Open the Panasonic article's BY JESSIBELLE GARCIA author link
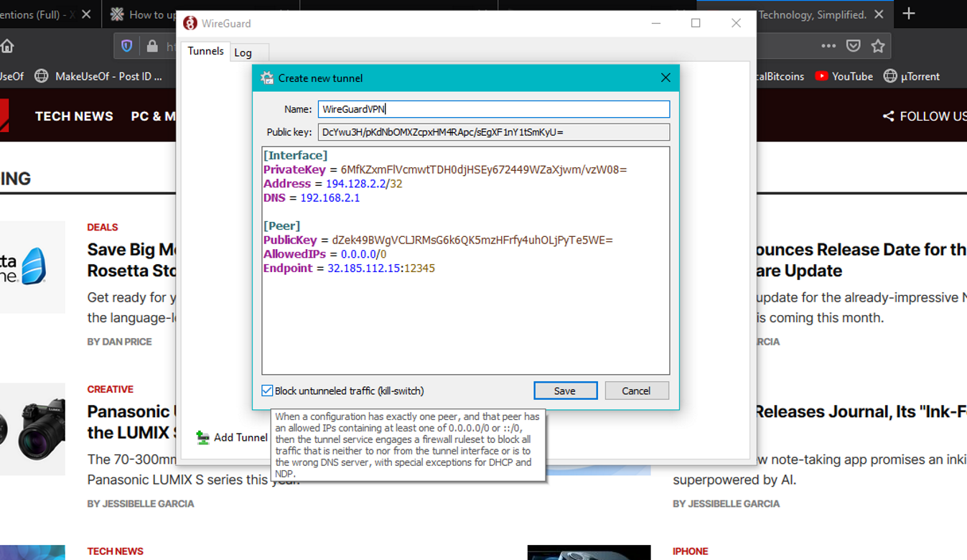This screenshot has width=967, height=560. pos(141,504)
